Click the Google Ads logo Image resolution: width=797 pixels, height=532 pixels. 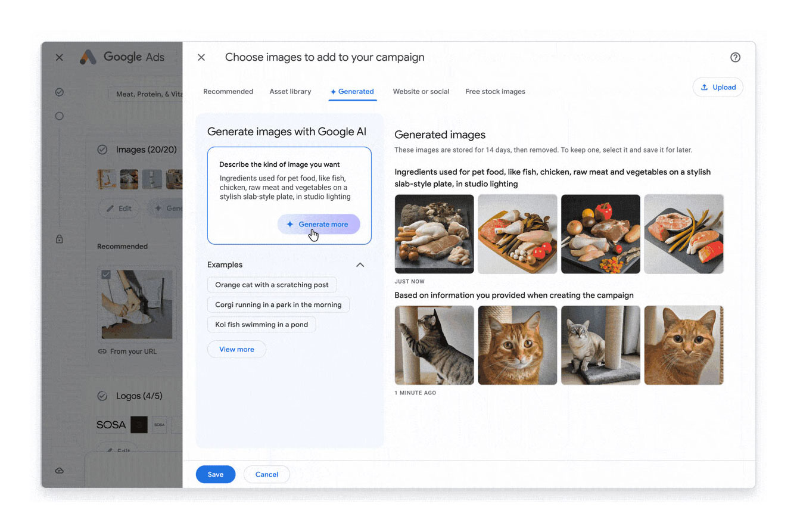(x=88, y=57)
